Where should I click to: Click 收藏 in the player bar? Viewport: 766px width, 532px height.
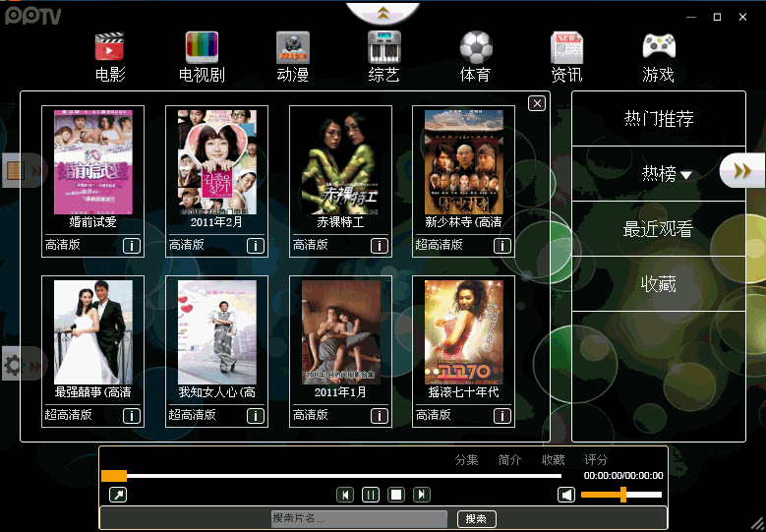553,459
